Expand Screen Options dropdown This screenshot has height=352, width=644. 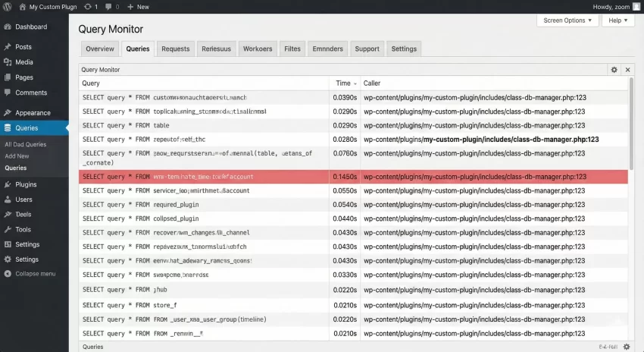pos(567,20)
